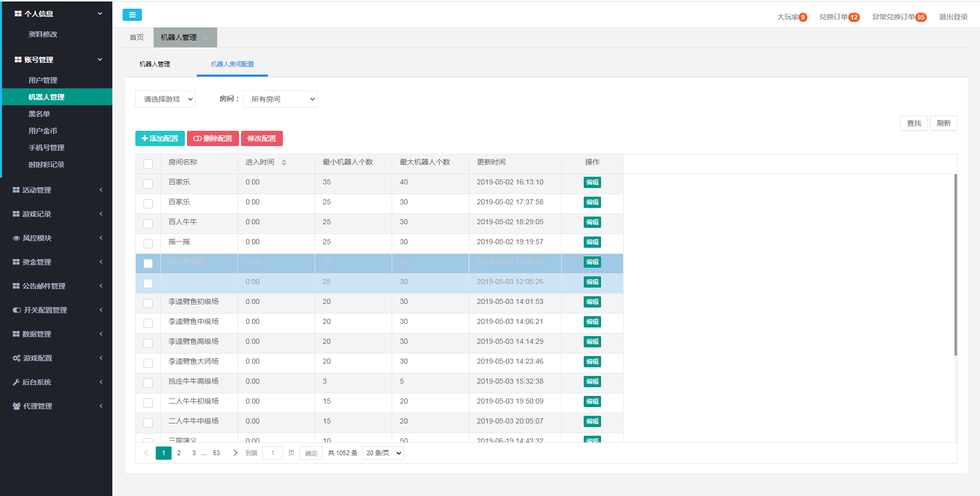Open the 20 条/页 page size dropdown
The width and height of the screenshot is (980, 496).
point(383,453)
